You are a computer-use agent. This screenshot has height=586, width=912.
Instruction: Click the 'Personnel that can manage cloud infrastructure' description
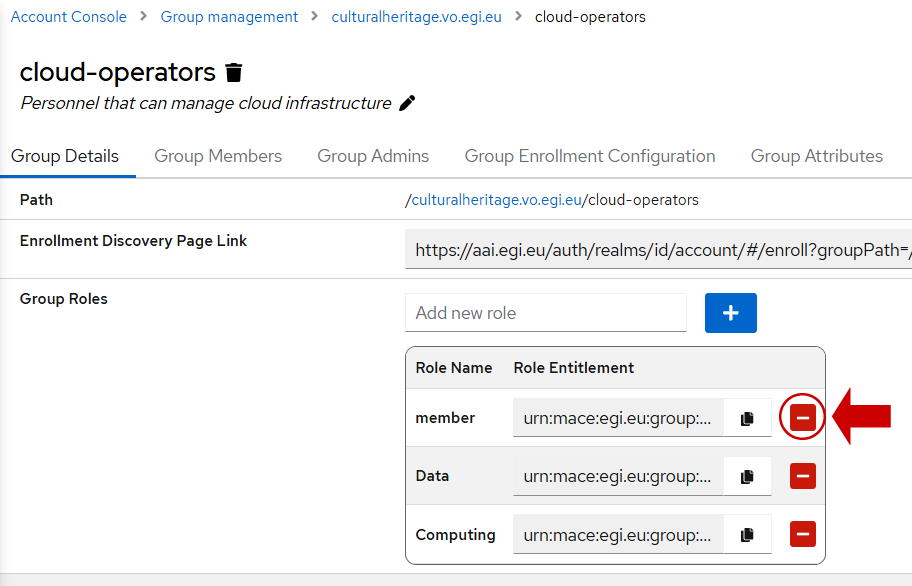[206, 103]
